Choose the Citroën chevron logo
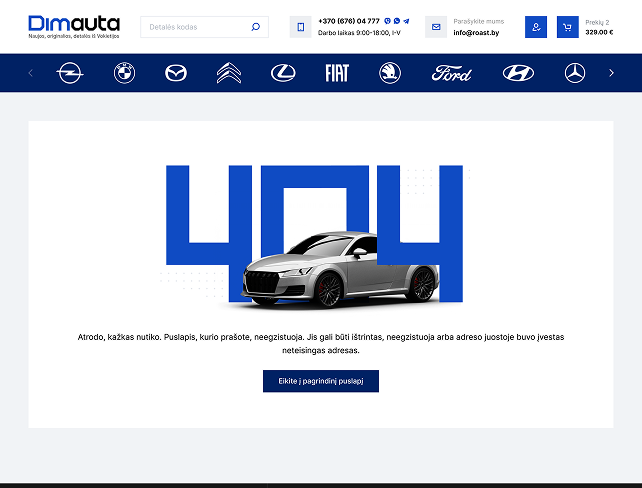Screen dimensions: 642x488 click(x=229, y=73)
